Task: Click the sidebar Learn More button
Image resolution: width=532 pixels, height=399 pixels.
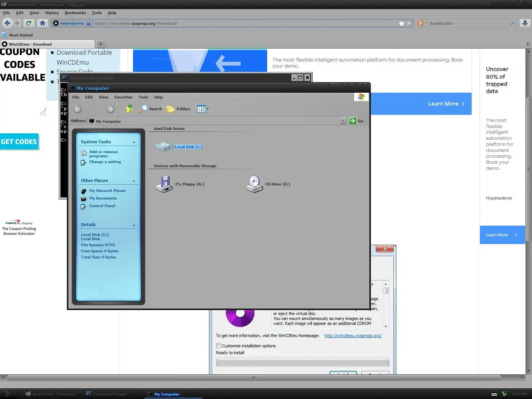Action: [502, 235]
